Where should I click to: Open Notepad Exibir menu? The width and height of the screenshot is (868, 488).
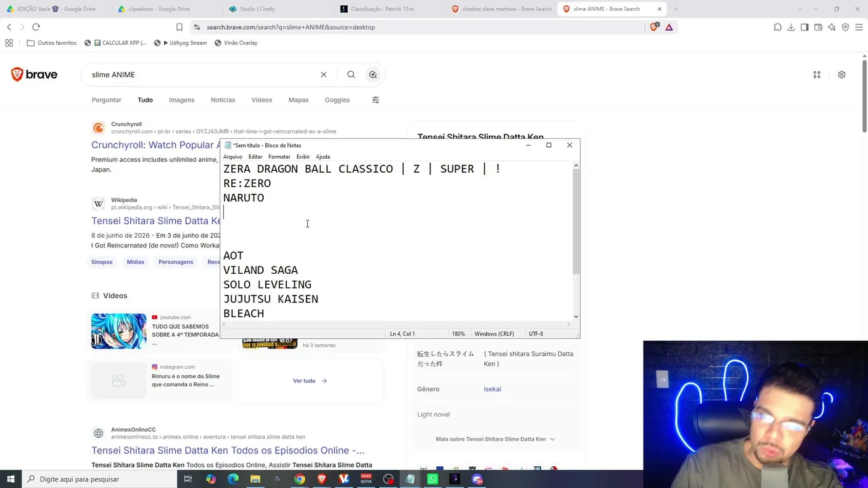(303, 157)
